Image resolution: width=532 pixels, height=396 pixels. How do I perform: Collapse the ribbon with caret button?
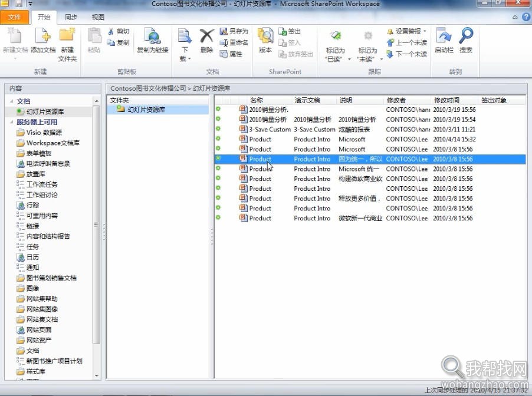pyautogui.click(x=515, y=17)
